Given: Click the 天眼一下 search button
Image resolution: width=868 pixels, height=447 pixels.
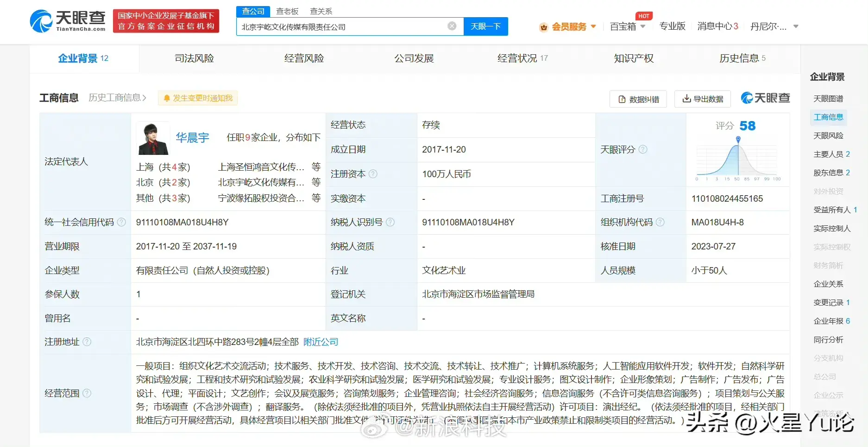Looking at the screenshot, I should pos(485,26).
